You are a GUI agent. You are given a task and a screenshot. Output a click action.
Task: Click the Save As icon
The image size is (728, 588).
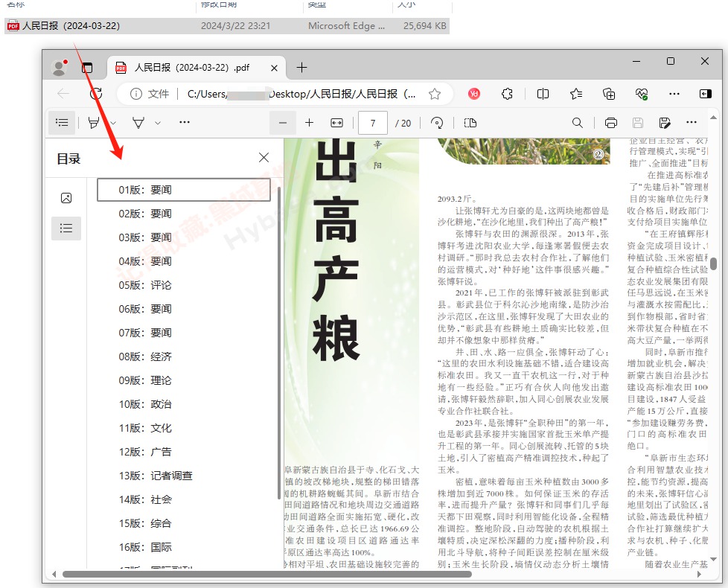[665, 123]
